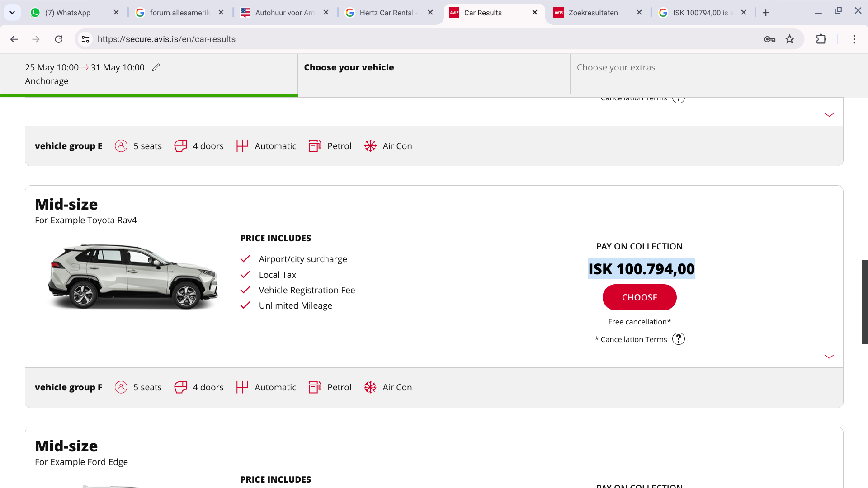Go back to previous page
This screenshot has width=868, height=488.
tap(14, 39)
